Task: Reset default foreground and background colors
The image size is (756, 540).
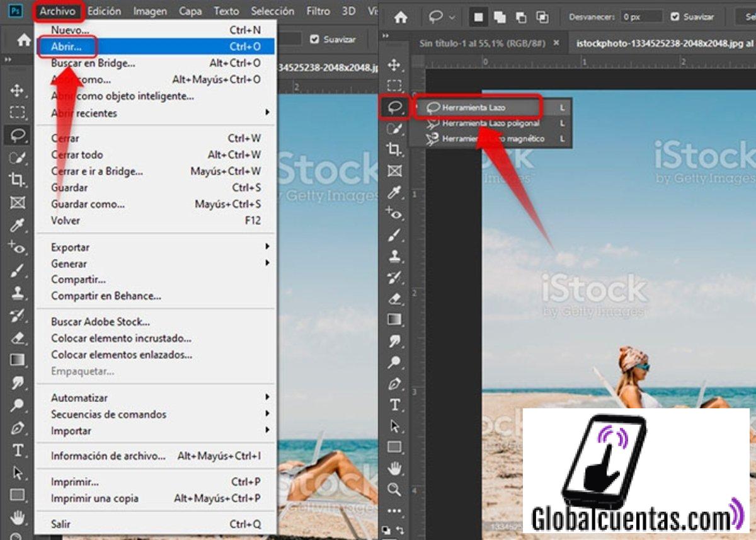Action: point(385,531)
